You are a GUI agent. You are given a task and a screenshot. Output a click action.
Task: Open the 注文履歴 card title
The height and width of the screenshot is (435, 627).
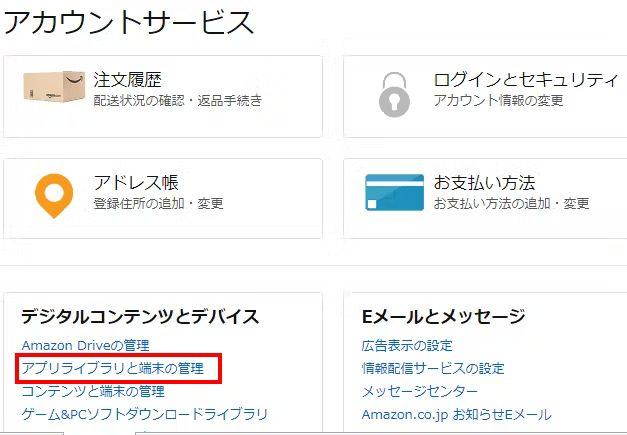[127, 80]
